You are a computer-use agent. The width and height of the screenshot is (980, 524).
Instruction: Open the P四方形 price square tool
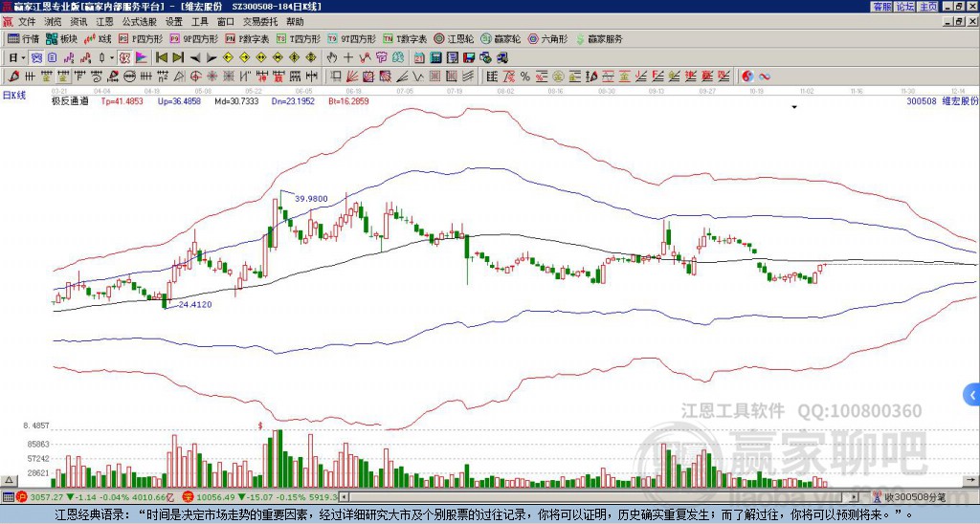(140, 38)
